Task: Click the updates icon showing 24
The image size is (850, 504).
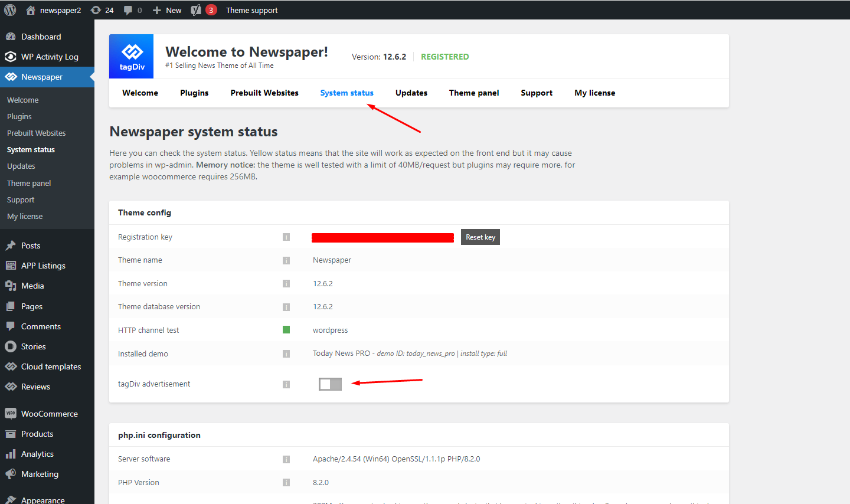Action: [96, 10]
